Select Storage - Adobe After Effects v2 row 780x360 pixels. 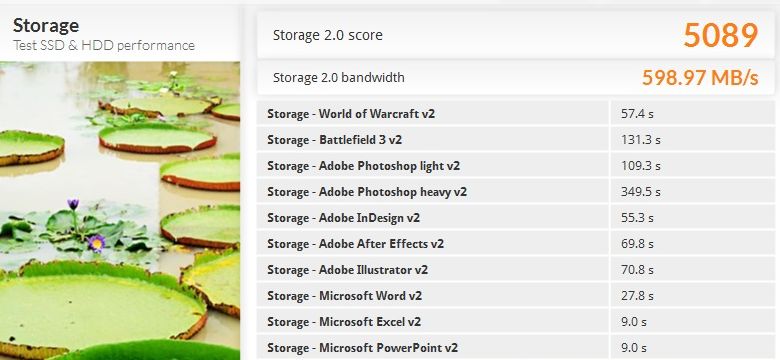pos(516,244)
